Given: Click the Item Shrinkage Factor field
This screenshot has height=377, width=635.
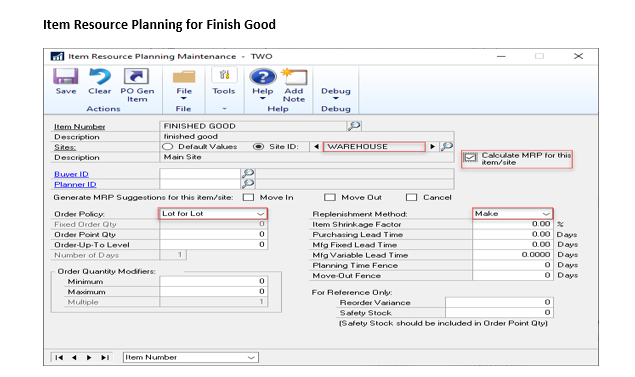Looking at the screenshot, I should click(512, 224).
